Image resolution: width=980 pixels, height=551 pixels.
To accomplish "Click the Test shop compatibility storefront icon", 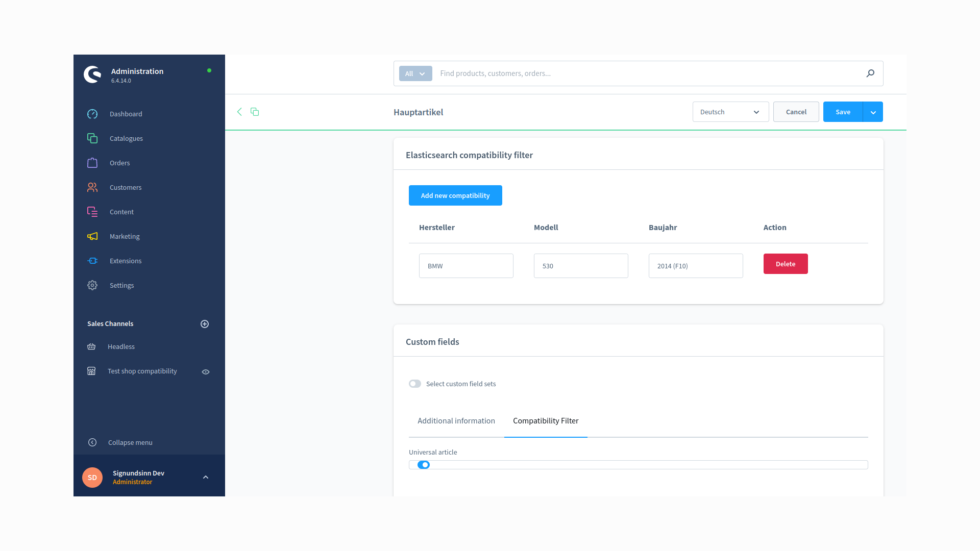I will tap(91, 371).
